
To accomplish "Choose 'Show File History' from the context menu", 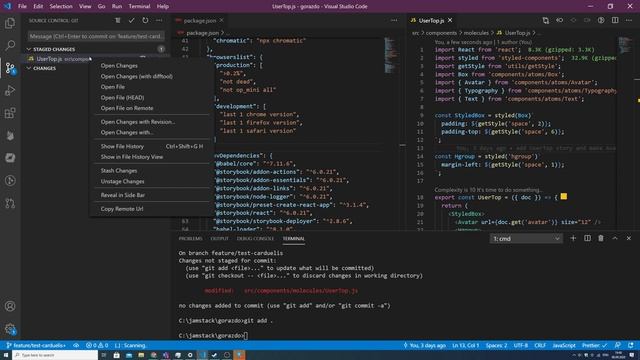I will 122,146.
